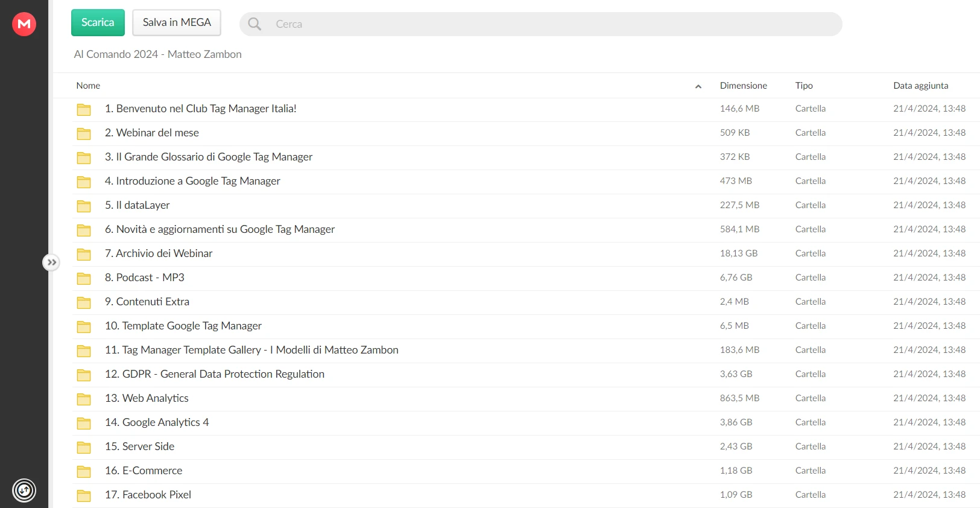The height and width of the screenshot is (508, 980).
Task: Click size value '146,6 MB'
Action: [739, 109]
